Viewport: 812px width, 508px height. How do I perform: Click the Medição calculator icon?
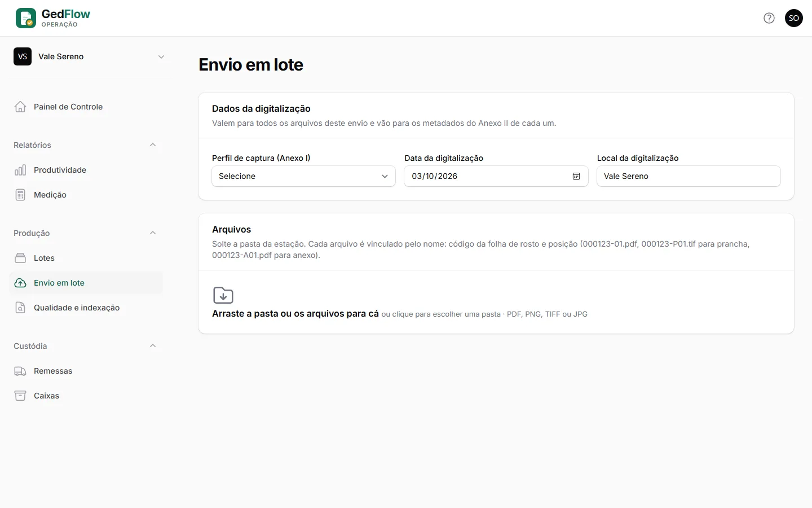(20, 195)
